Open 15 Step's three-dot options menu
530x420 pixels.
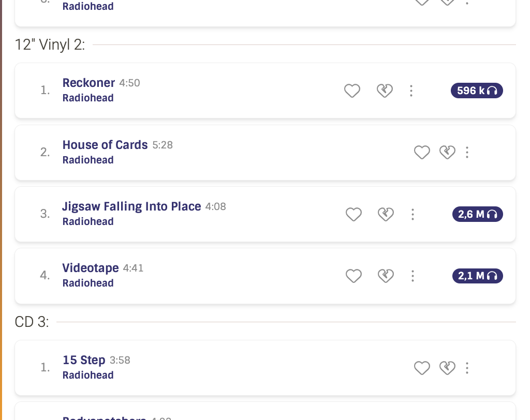click(467, 368)
